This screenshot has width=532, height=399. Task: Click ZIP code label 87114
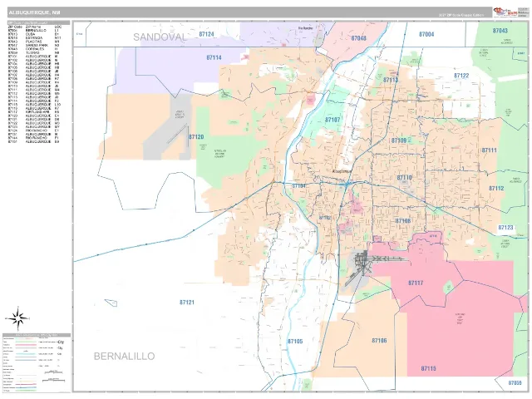pos(214,57)
